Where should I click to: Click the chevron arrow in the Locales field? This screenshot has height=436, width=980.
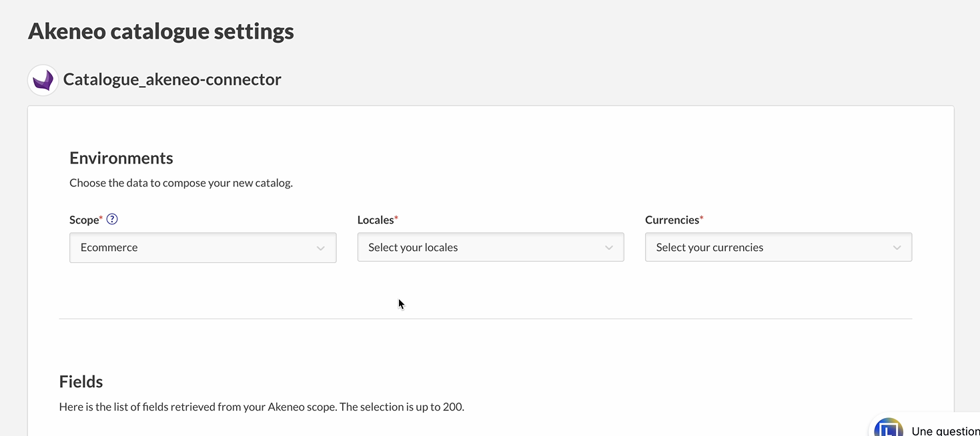(x=608, y=248)
